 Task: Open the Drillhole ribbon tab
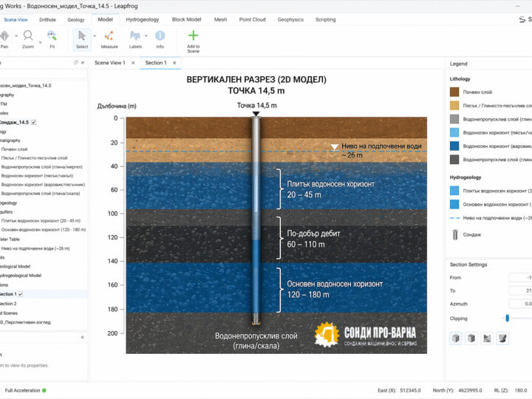tap(47, 20)
